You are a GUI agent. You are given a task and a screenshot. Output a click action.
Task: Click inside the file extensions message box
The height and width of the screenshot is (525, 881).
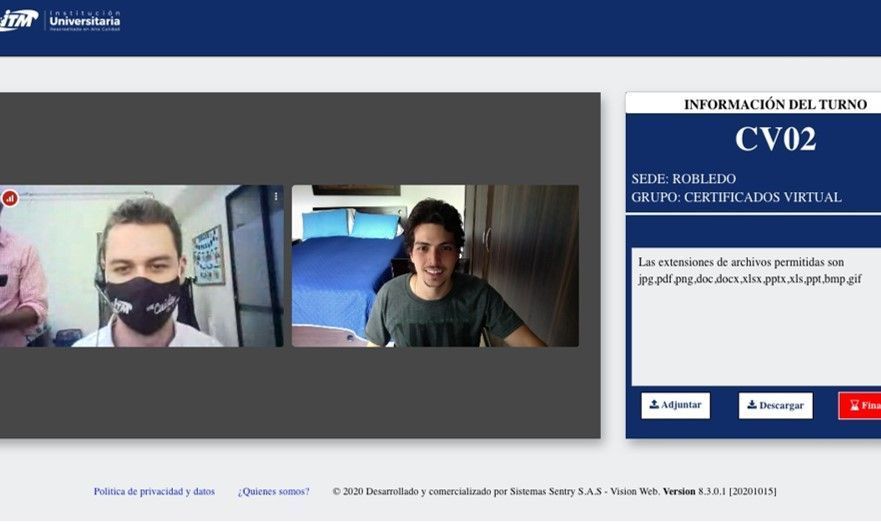tap(756, 316)
